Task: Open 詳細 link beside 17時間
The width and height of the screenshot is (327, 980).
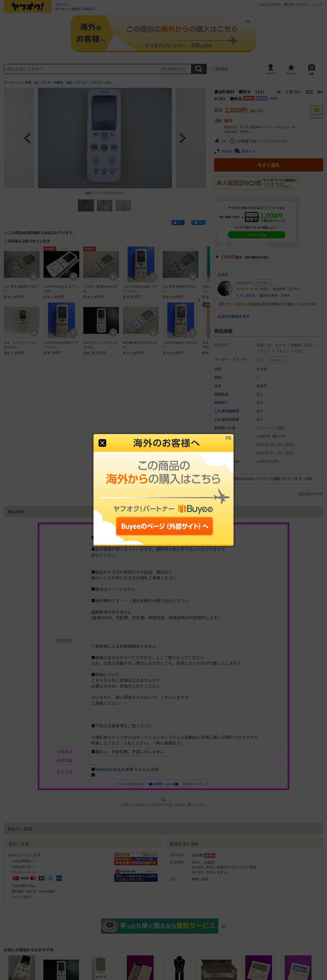Action: [x=253, y=141]
